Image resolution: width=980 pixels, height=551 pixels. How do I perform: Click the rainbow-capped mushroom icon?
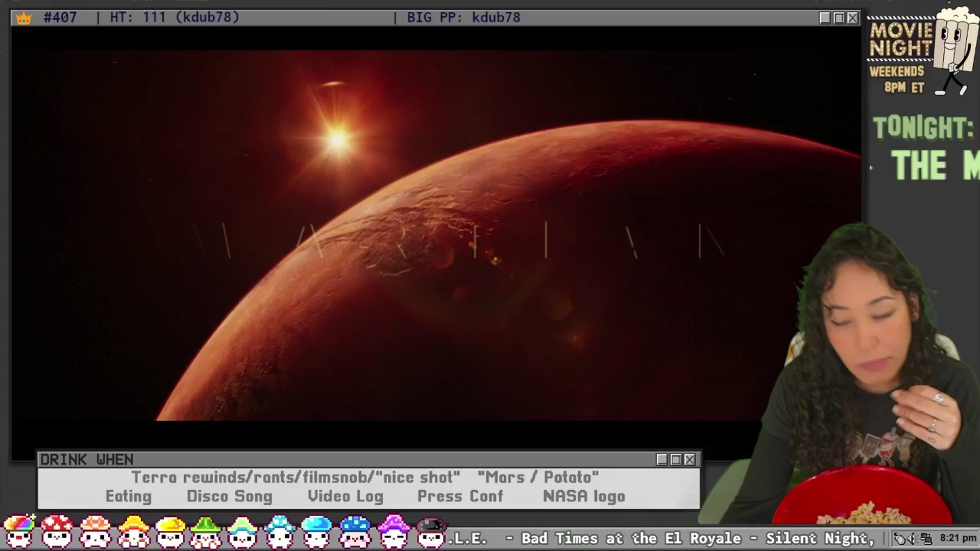[19, 531]
